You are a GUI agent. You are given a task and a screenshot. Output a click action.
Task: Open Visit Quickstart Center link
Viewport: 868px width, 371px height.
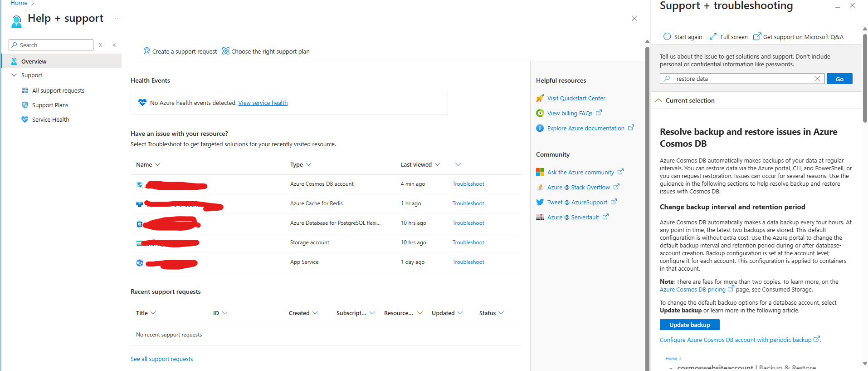(576, 98)
